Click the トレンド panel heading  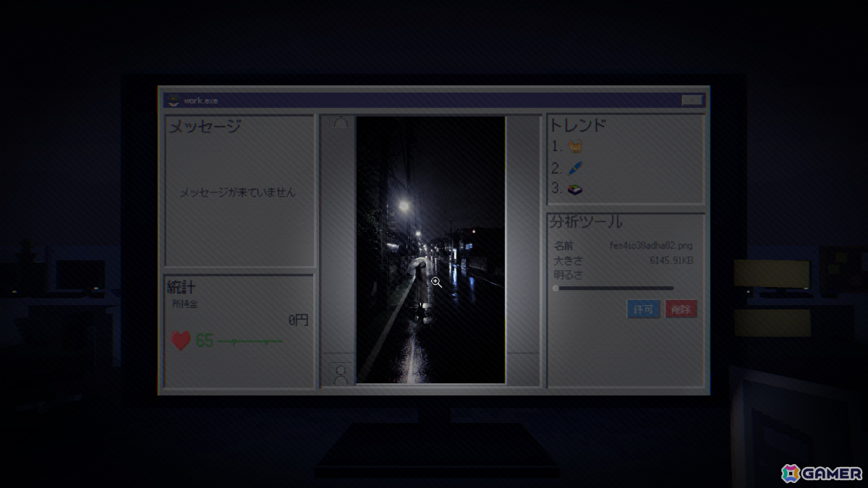578,125
